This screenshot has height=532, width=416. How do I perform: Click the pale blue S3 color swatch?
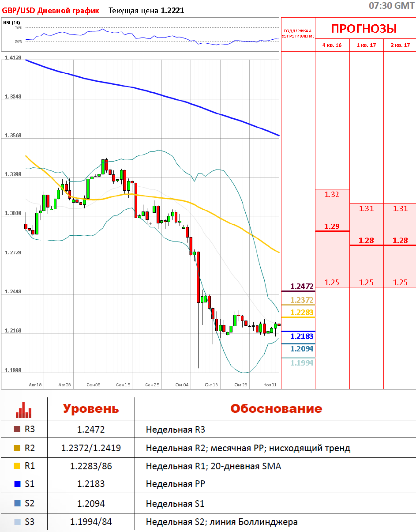(x=17, y=522)
